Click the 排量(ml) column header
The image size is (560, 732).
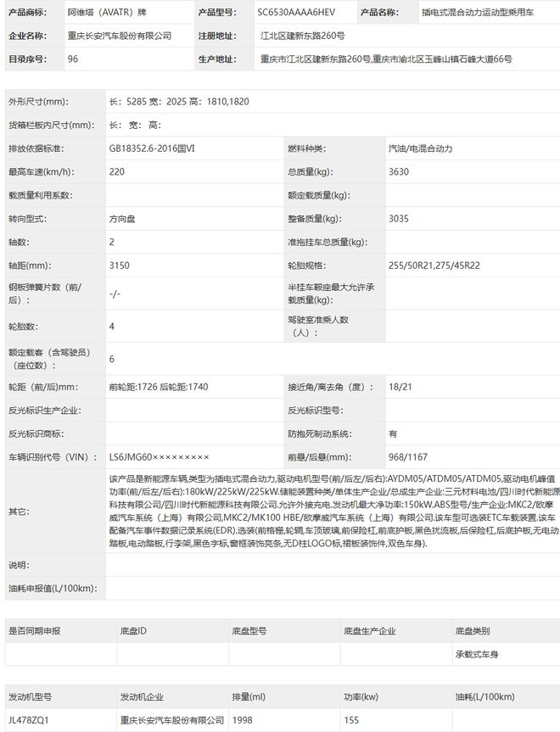(x=249, y=696)
